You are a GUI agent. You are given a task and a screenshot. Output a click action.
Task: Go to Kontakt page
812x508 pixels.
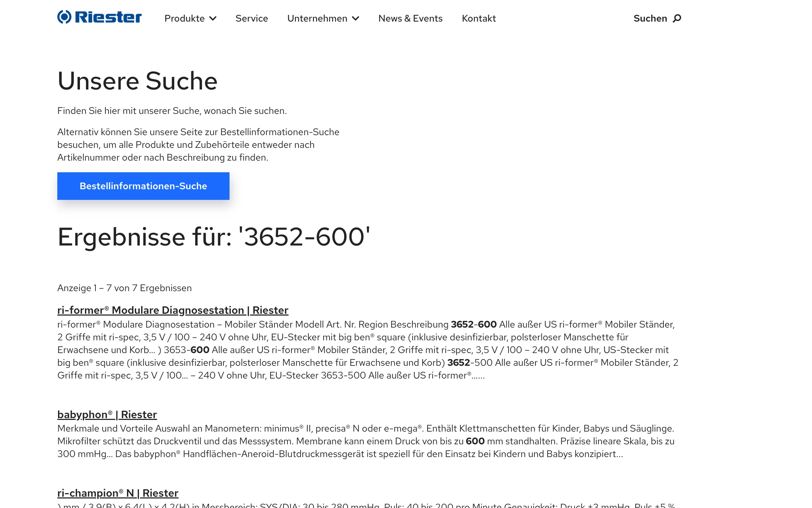click(x=479, y=18)
